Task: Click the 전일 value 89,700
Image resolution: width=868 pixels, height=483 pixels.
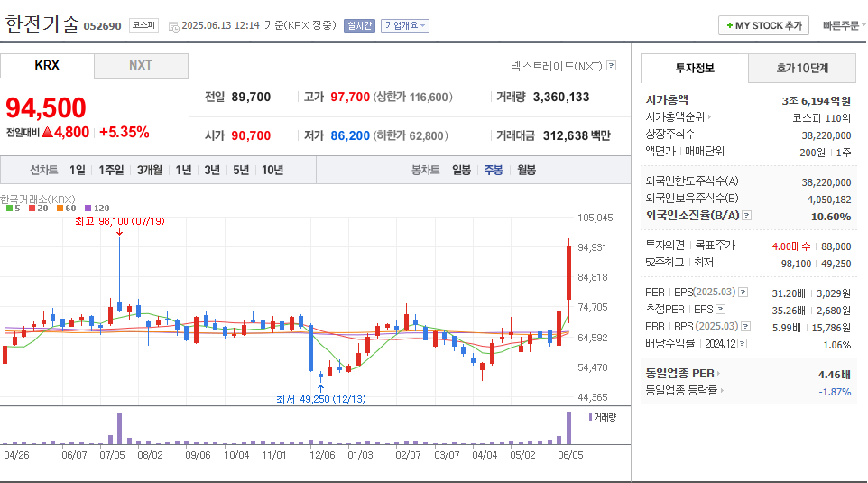Action: pos(251,97)
